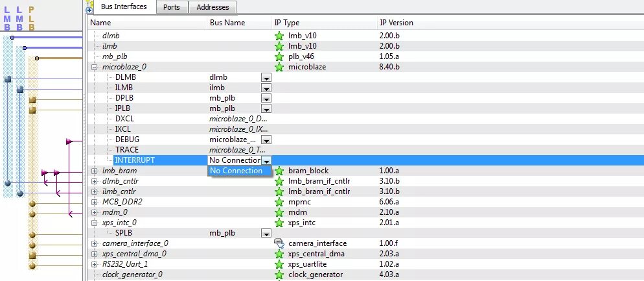Select the dlmb bus instance

111,36
